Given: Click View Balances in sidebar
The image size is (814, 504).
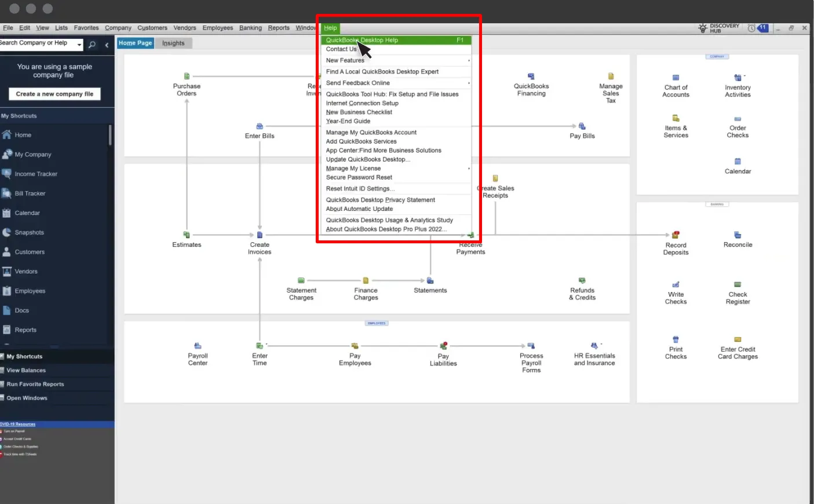Looking at the screenshot, I should click(x=26, y=370).
